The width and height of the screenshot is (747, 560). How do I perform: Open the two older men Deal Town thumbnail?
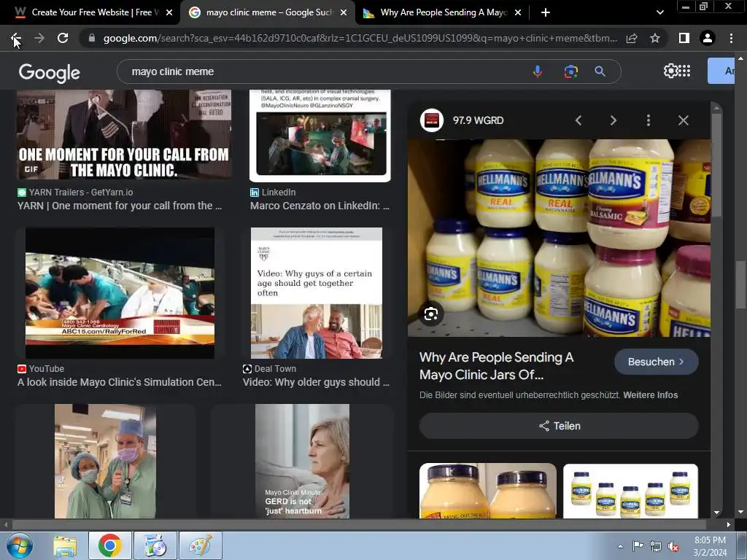[317, 293]
